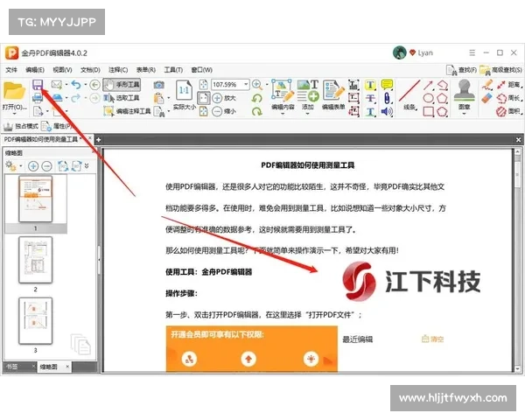Expand thumbnail toolbar overflow chevron
This screenshot has height=420, width=525.
(x=87, y=165)
